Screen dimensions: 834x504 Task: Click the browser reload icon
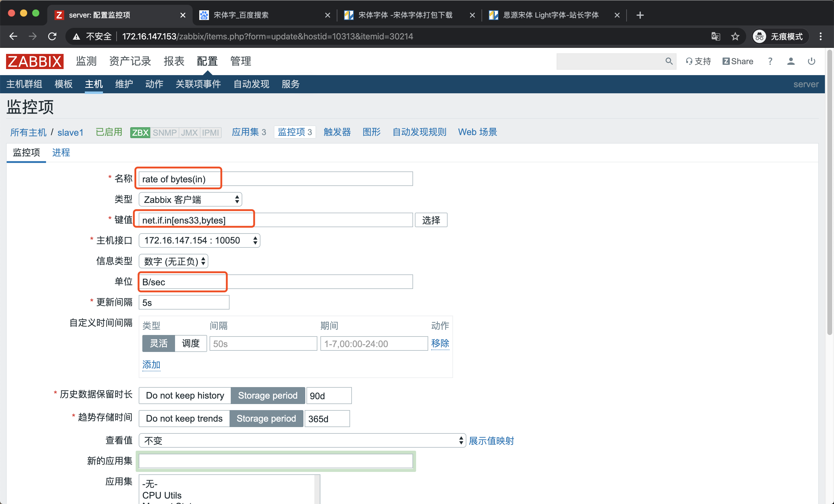click(52, 36)
